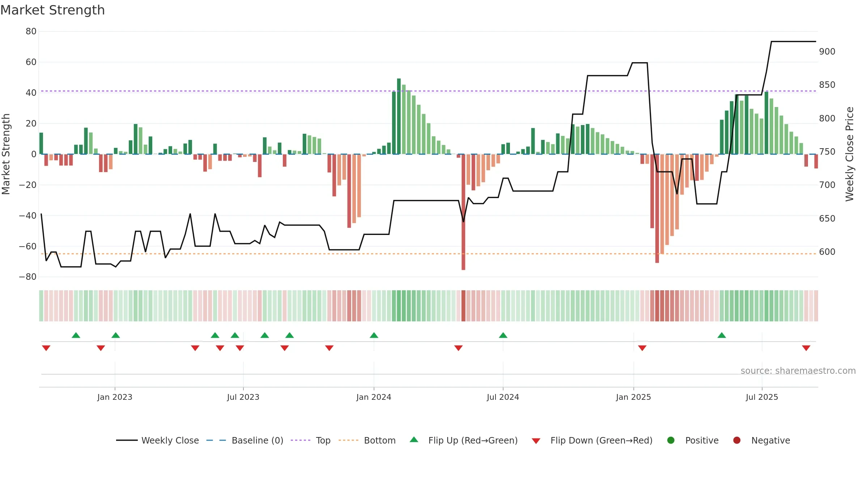Click the blue dashed Baseline legend sample
Image resolution: width=868 pixels, height=488 pixels.
point(216,440)
